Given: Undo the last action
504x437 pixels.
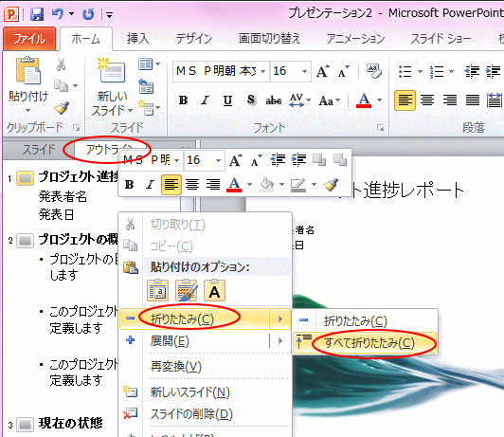Looking at the screenshot, I should [x=59, y=14].
